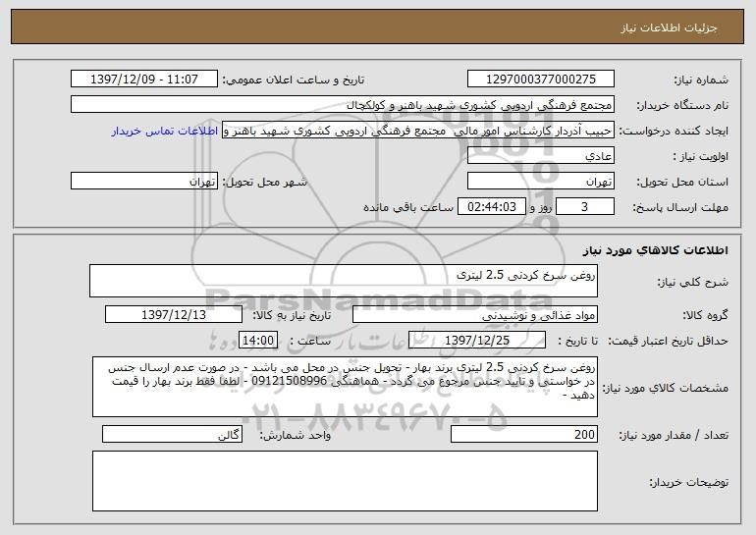Viewport: 756px width, 535px height.
Task: Select the quantity field showing 200
Action: pos(524,434)
